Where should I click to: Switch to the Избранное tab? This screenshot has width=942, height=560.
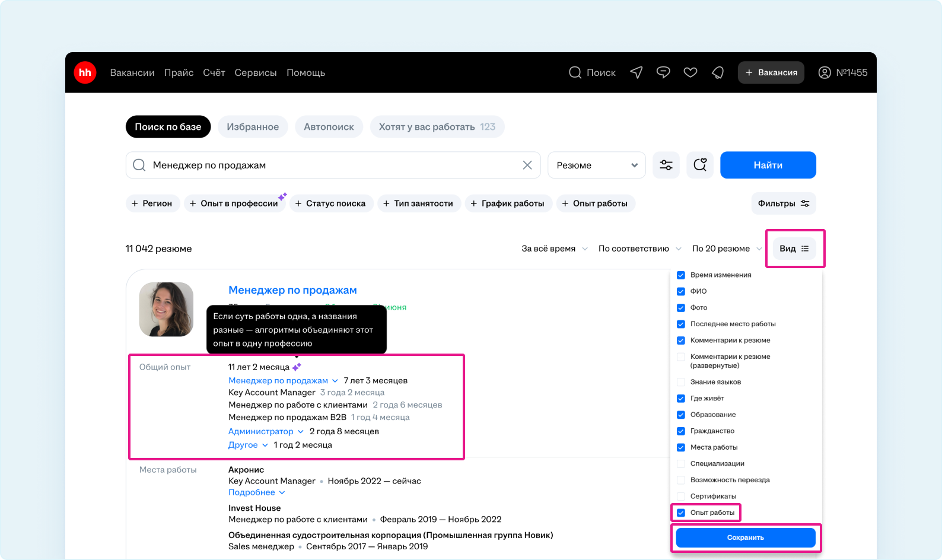(253, 127)
